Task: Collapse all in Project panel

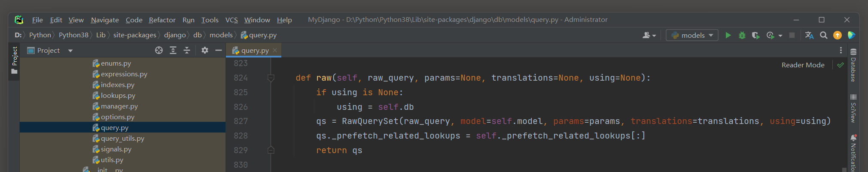Action: (x=187, y=50)
